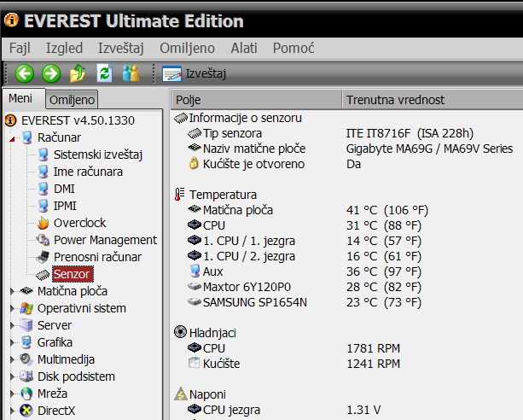Viewport: 523px width, 420px height.
Task: Open the Pomoć menu
Action: [x=293, y=48]
